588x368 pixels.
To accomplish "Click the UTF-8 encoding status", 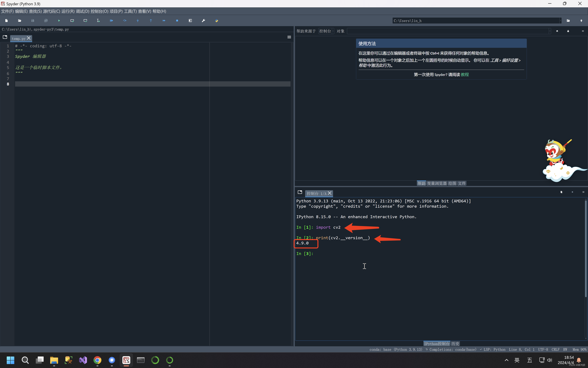I will (543, 349).
